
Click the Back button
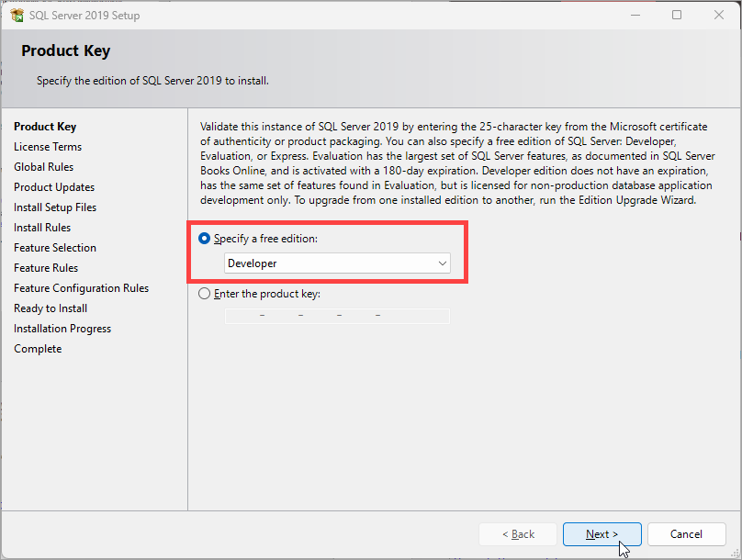[518, 534]
